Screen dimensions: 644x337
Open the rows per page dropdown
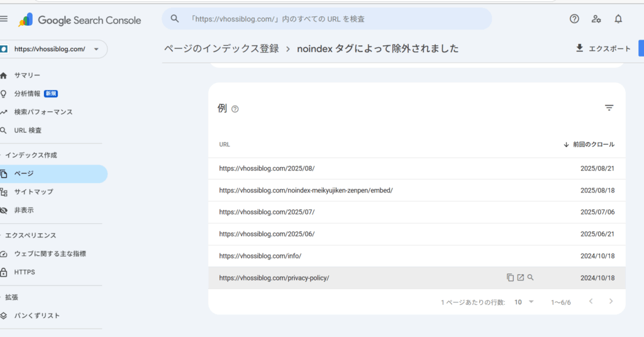pyautogui.click(x=523, y=302)
